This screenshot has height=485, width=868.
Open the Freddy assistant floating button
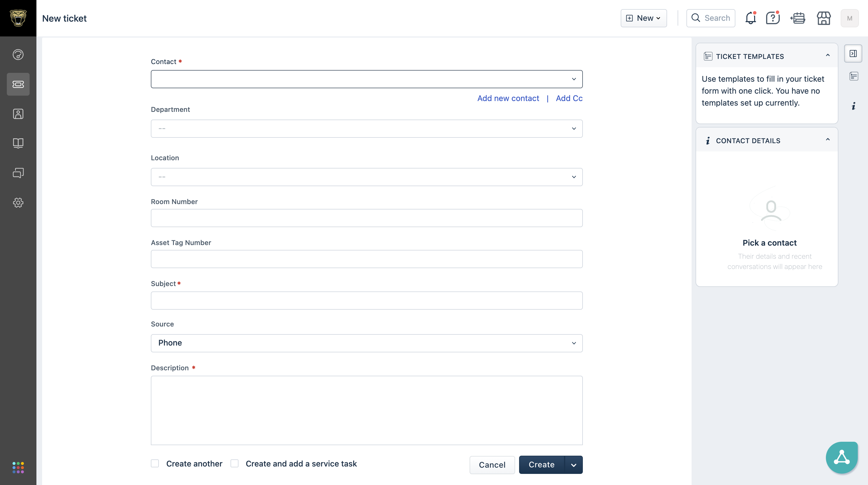tap(842, 458)
